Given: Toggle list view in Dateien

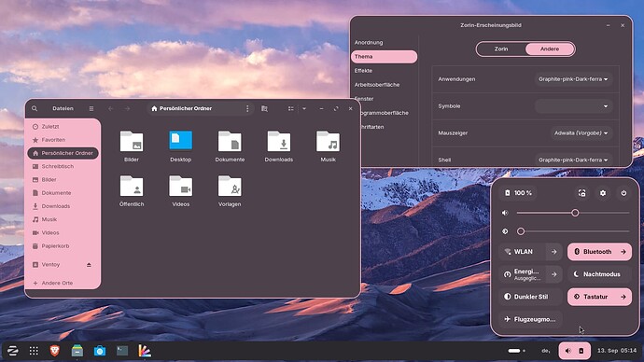Looking at the screenshot, I should click(x=291, y=108).
